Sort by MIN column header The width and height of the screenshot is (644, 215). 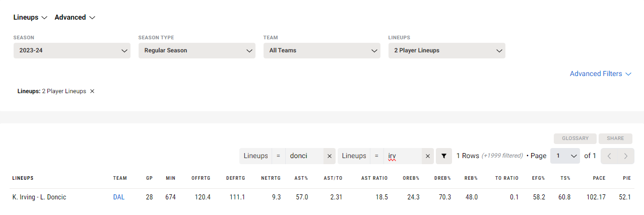[170, 178]
